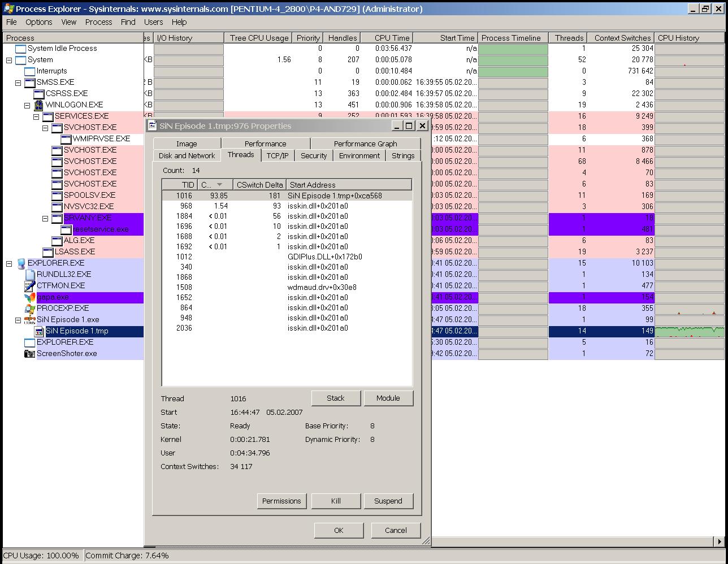
Task: Click the SPOOLSV.EXE process icon
Action: (57, 196)
